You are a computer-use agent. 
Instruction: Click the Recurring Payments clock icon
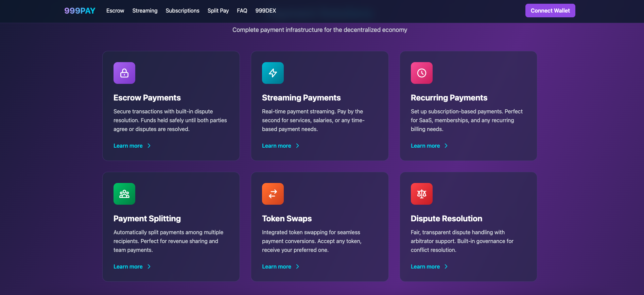click(x=422, y=73)
